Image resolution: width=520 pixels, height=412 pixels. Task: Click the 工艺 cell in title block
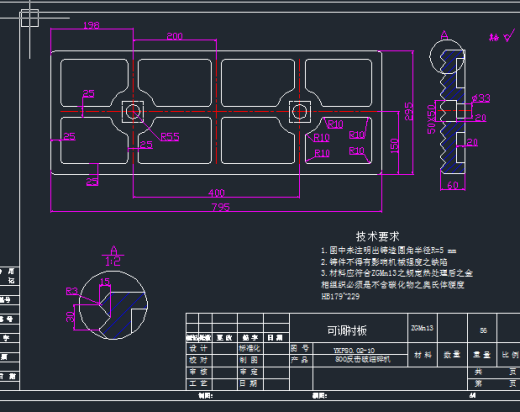click(x=198, y=383)
